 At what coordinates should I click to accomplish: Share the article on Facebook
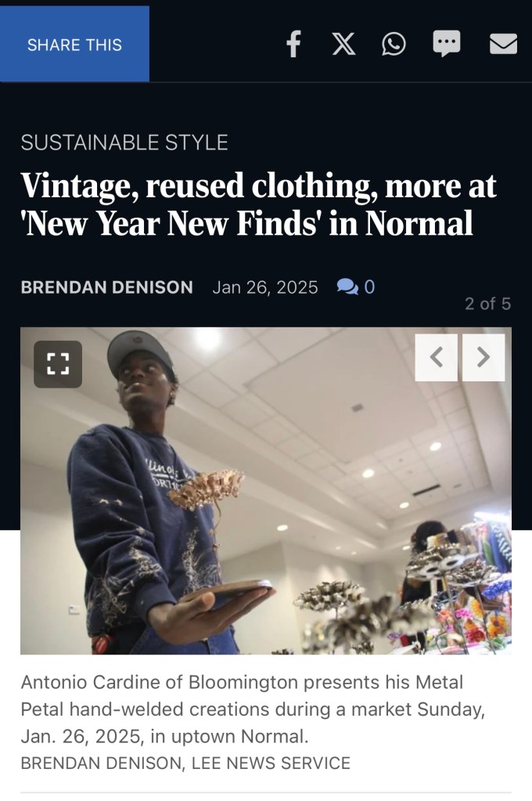[293, 43]
